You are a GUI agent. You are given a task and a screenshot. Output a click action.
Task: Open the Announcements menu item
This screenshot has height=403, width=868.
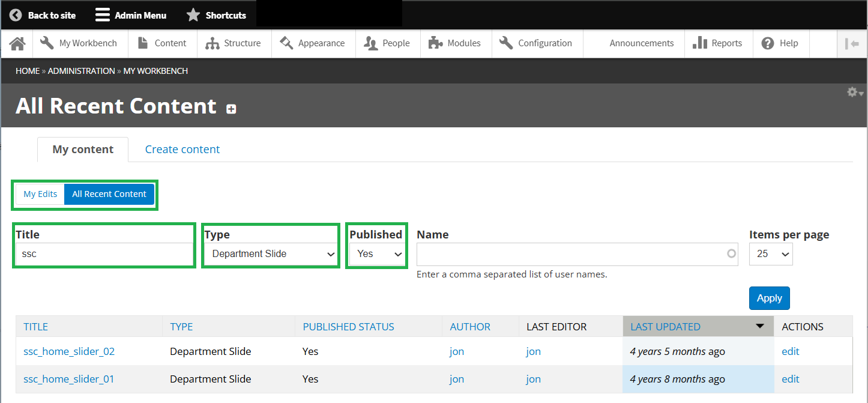click(642, 43)
